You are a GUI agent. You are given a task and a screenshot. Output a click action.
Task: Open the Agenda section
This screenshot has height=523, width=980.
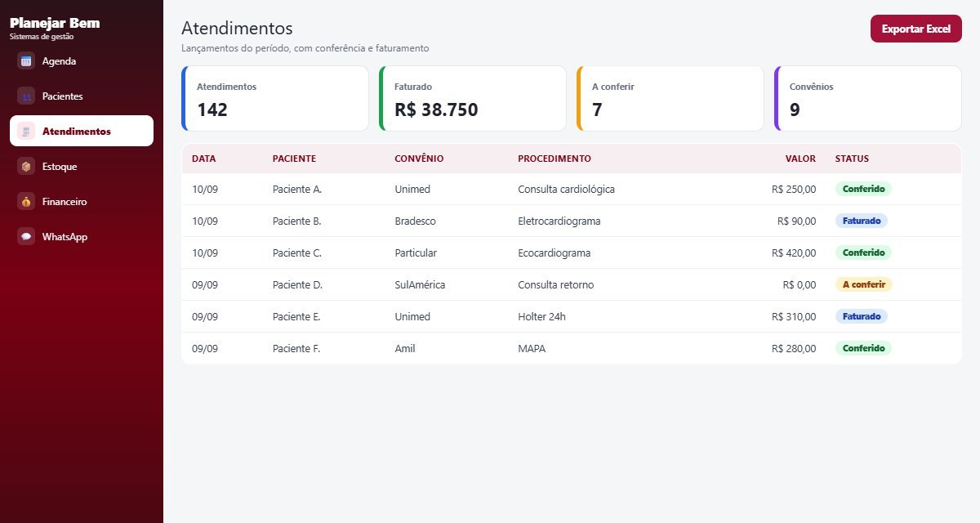pyautogui.click(x=82, y=60)
